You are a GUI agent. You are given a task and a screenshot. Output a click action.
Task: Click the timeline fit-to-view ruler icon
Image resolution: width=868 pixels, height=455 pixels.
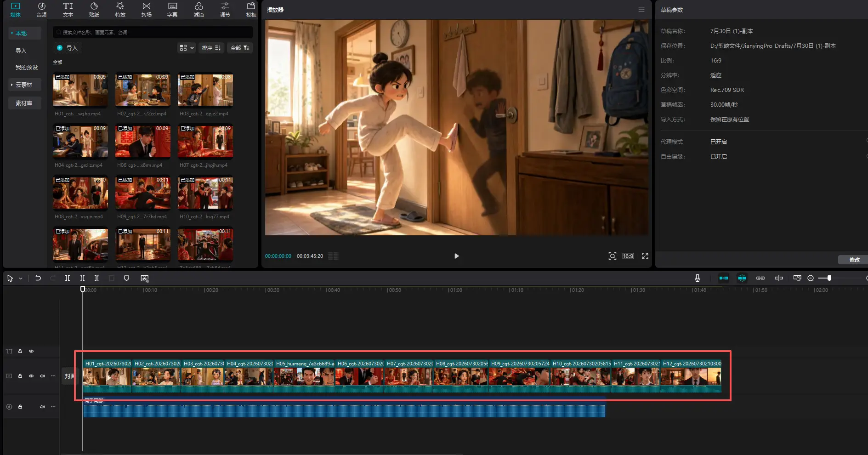[797, 278]
